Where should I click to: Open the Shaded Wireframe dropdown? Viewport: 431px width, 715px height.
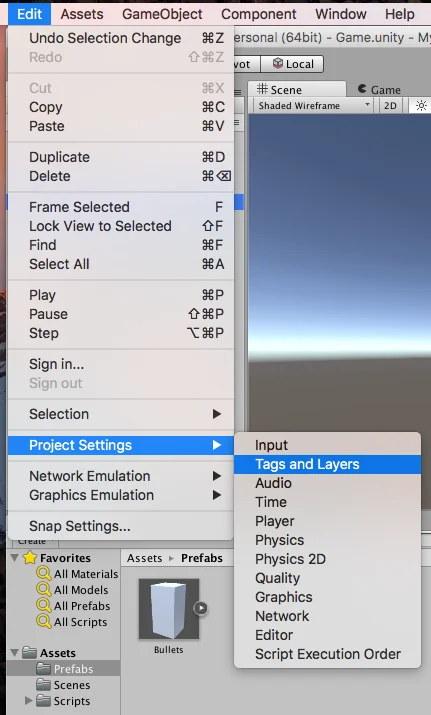click(x=314, y=106)
